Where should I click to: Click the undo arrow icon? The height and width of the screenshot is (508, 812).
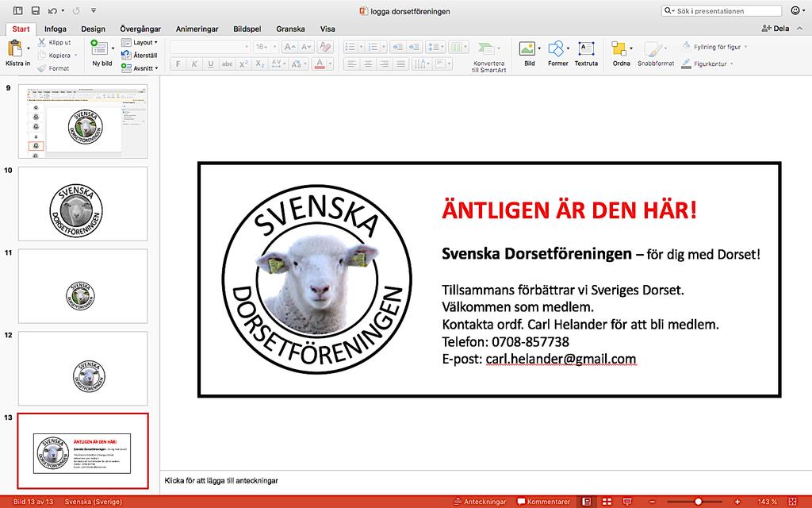52,10
